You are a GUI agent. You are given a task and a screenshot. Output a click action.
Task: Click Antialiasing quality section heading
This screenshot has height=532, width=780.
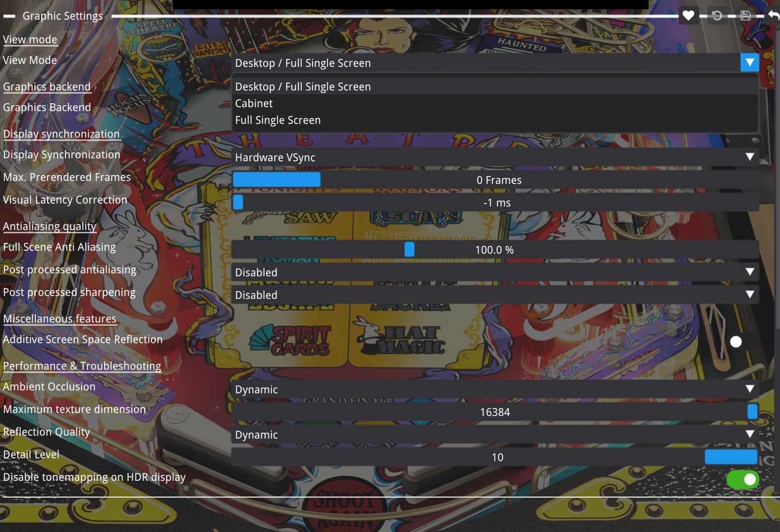click(50, 227)
